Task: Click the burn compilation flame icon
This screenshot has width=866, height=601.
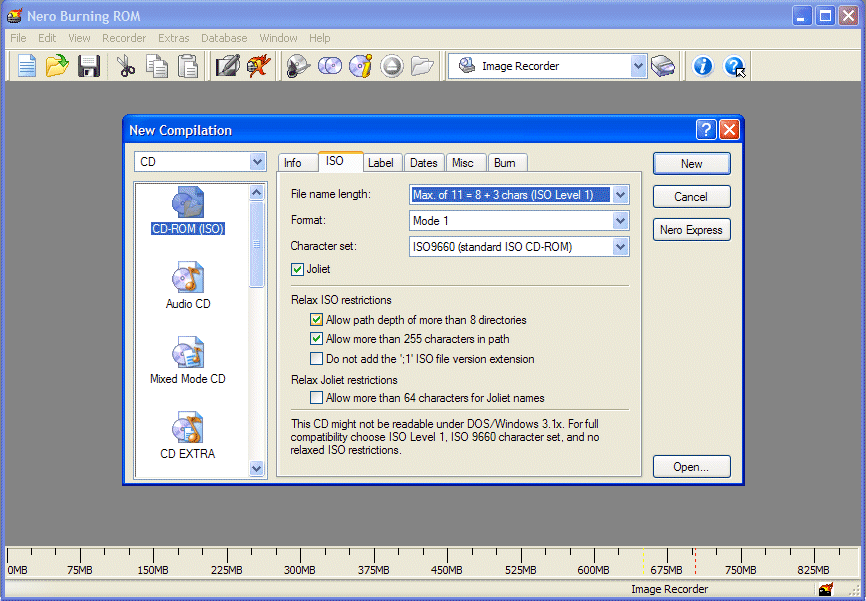Action: click(x=258, y=66)
